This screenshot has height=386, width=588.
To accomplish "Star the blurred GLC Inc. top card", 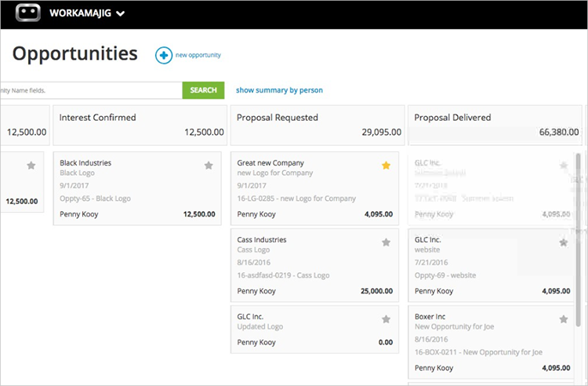I will pos(563,165).
